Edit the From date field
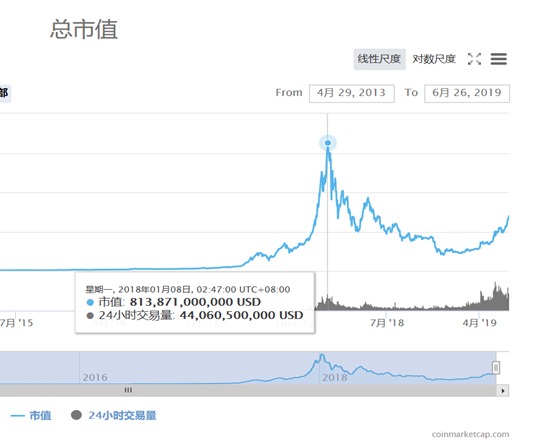 click(x=352, y=93)
